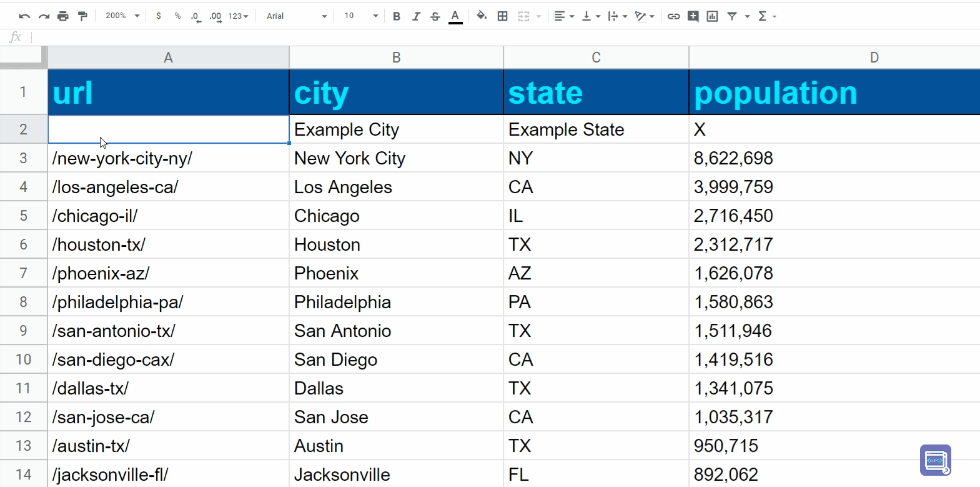Toggle strikethrough formatting

click(435, 16)
